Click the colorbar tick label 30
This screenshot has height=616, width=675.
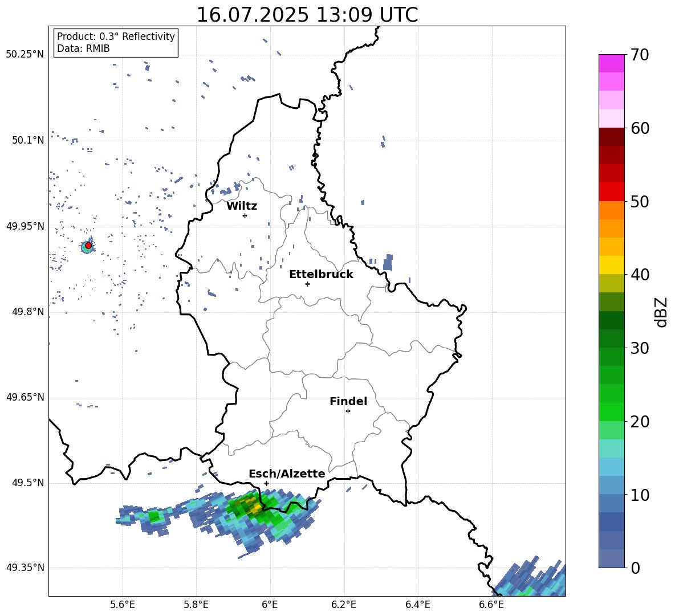click(640, 348)
